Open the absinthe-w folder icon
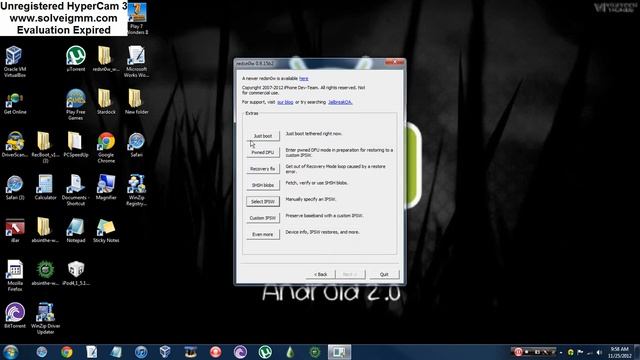The height and width of the screenshot is (360, 640). [45, 230]
